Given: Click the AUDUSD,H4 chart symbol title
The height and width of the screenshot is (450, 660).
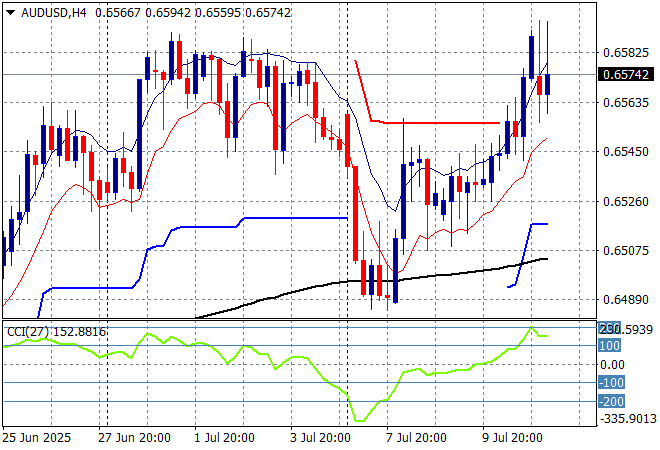Looking at the screenshot, I should [x=52, y=10].
